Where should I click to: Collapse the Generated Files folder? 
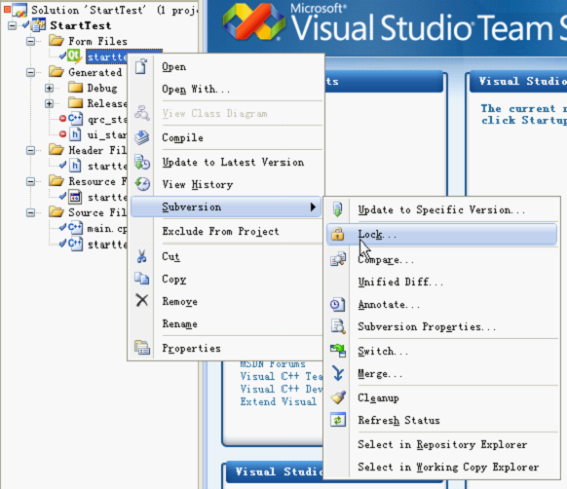click(x=31, y=72)
